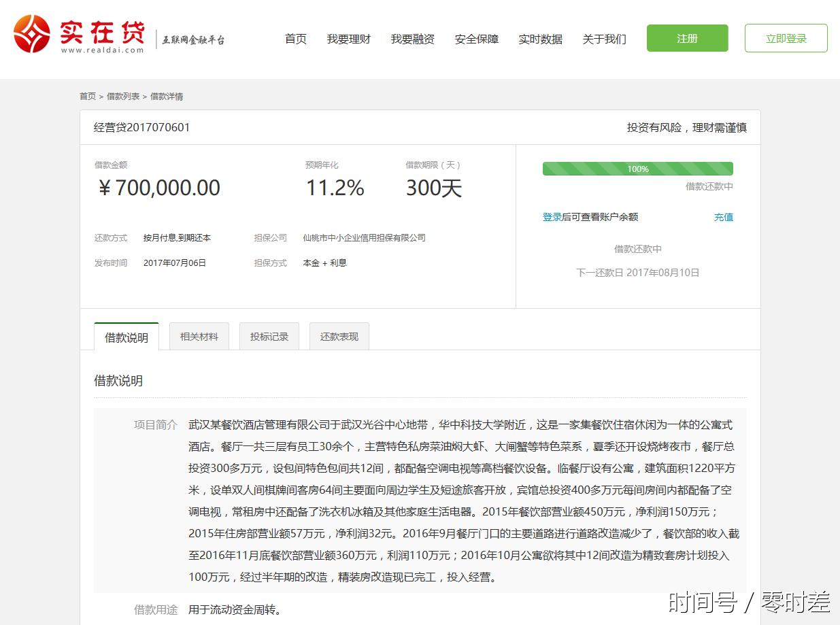The image size is (840, 625).
Task: Open the 关于我们 menu item
Action: click(604, 39)
